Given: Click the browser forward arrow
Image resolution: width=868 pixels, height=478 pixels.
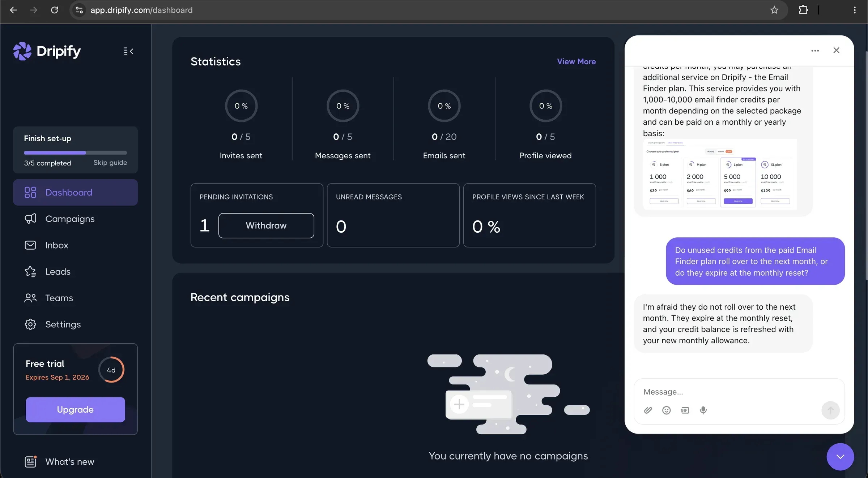Looking at the screenshot, I should point(34,10).
